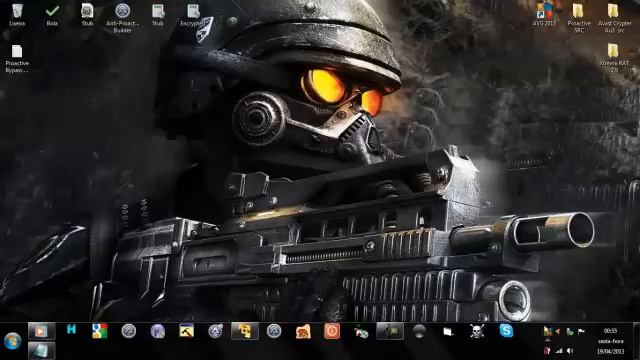Select the Encrypted file on the desktop
This screenshot has width=640, height=360.
click(x=193, y=15)
